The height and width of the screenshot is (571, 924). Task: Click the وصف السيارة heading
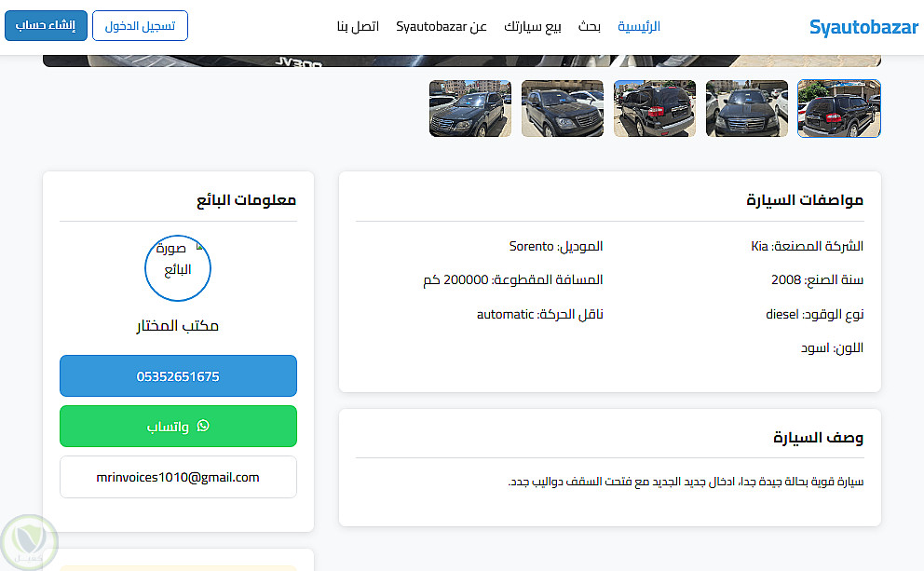(819, 438)
